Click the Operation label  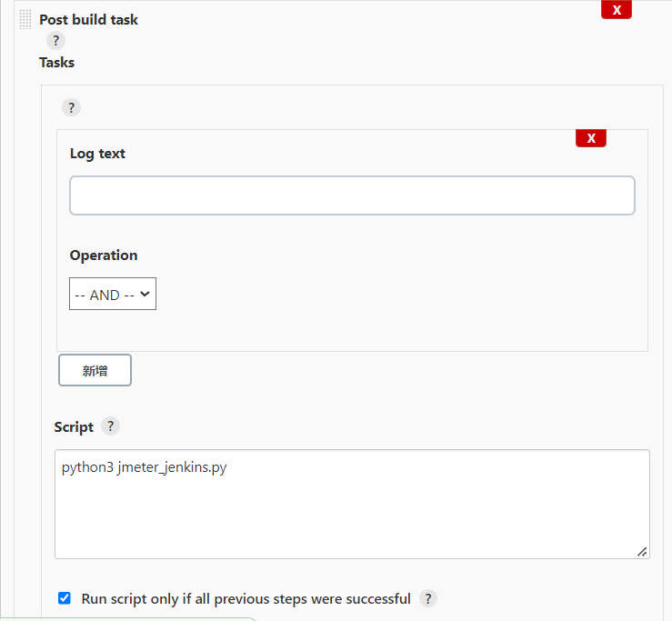pyautogui.click(x=104, y=255)
